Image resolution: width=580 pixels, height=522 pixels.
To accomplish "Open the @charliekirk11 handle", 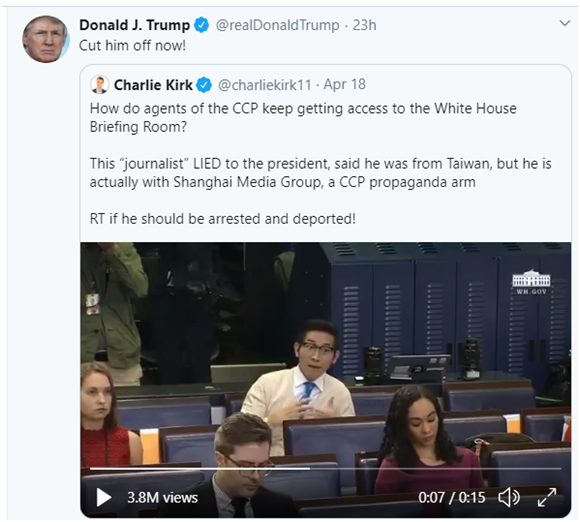I will [264, 85].
